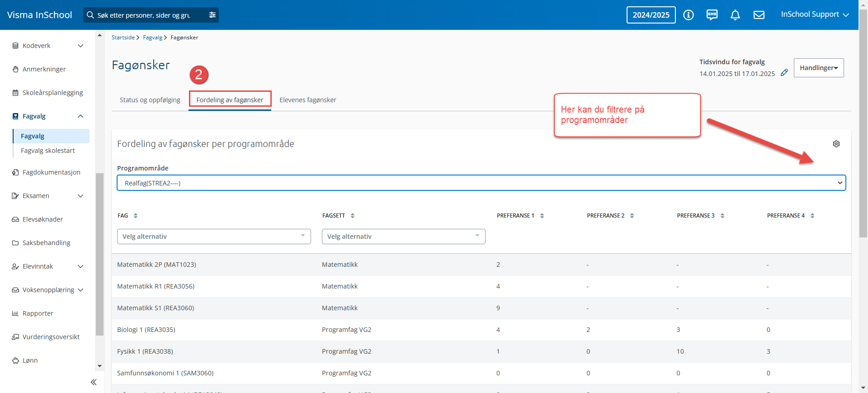Click the search persons input field
This screenshot has width=868, height=393.
pyautogui.click(x=145, y=15)
